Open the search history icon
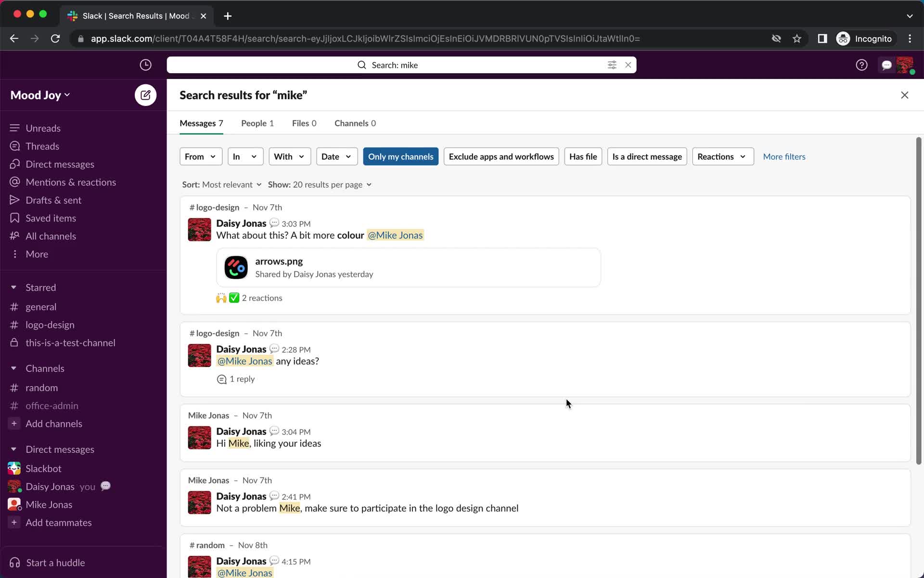The image size is (924, 578). pos(146,65)
